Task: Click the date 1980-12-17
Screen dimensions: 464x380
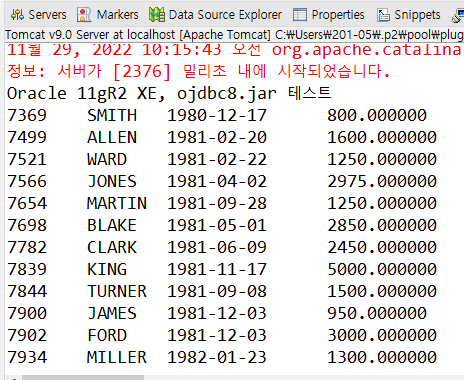Action: click(217, 115)
